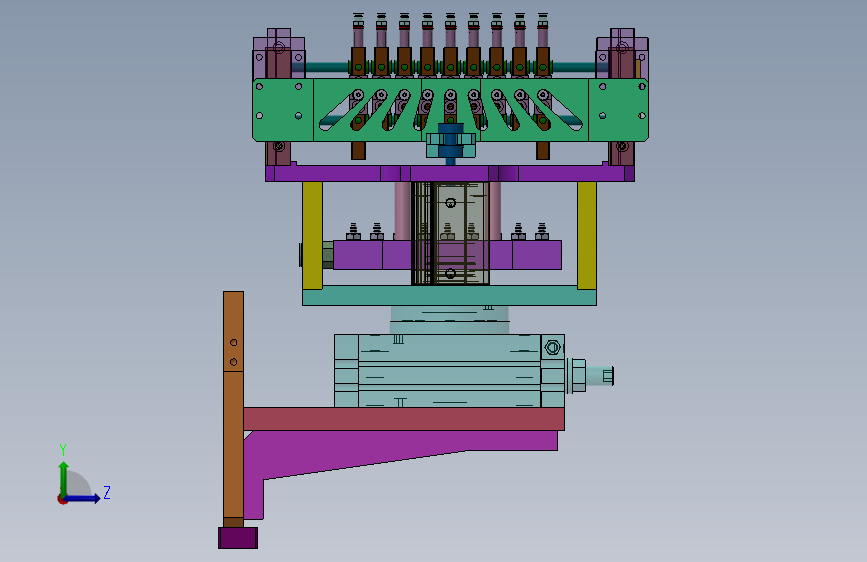
Task: Select the blue knob below green plate
Action: click(x=451, y=145)
